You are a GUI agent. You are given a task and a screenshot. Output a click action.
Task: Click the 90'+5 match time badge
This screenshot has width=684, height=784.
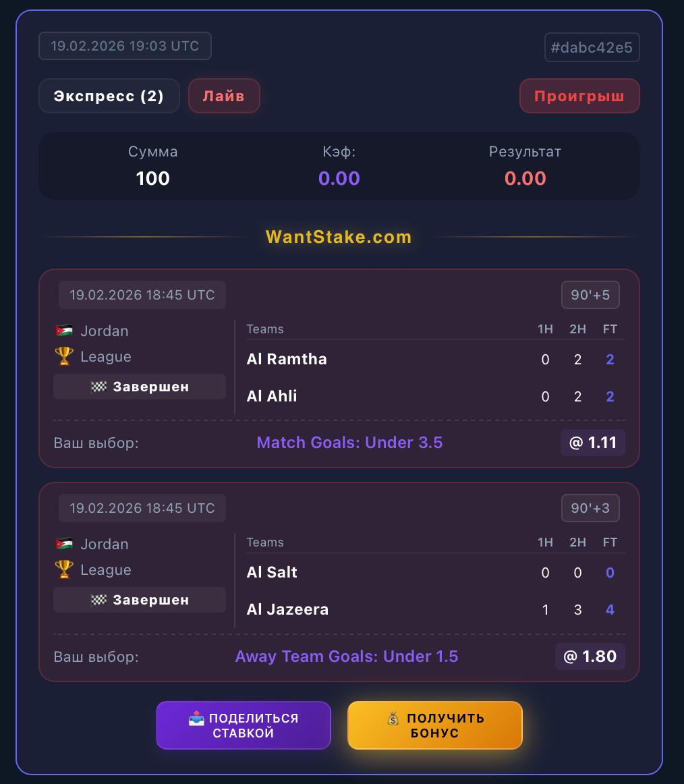[x=590, y=295]
